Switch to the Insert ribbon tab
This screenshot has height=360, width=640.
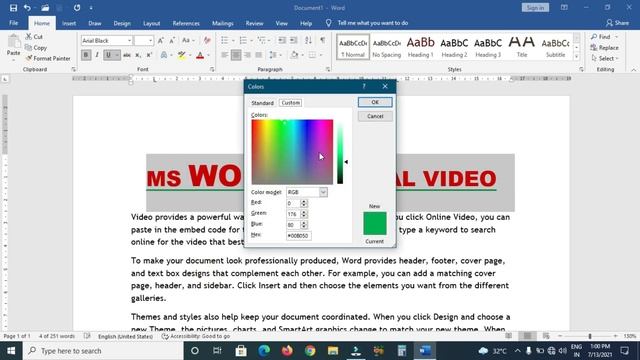69,23
